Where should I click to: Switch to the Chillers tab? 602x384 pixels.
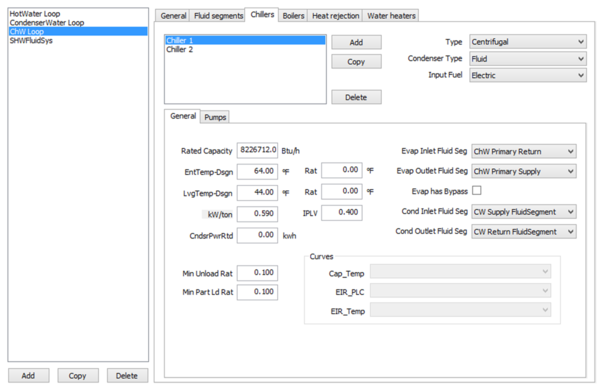(x=262, y=15)
